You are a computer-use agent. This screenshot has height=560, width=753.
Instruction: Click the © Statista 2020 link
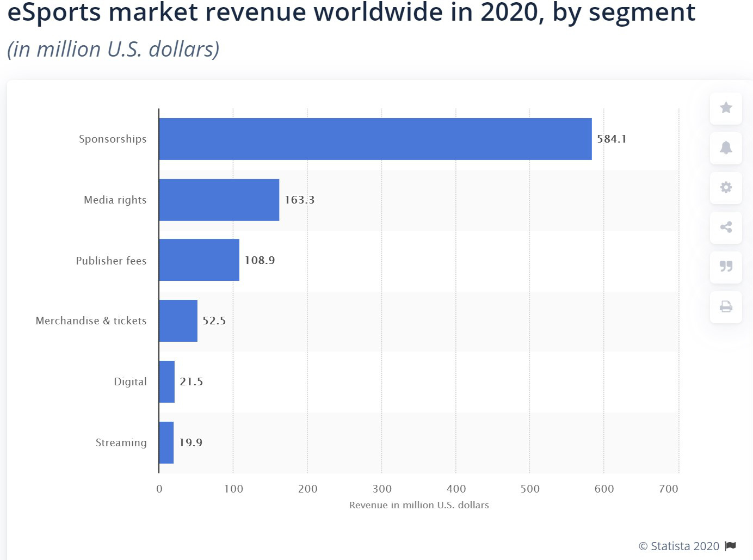[x=679, y=546]
